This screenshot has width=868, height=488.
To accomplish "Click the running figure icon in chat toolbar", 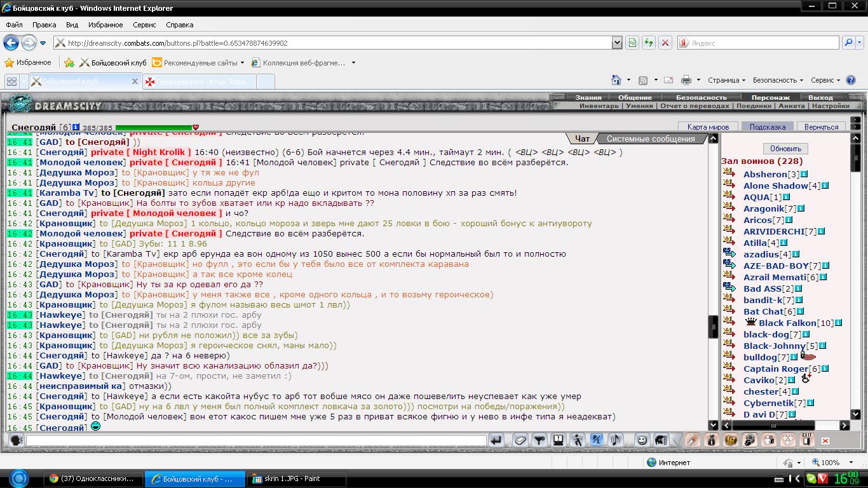I will [x=578, y=440].
